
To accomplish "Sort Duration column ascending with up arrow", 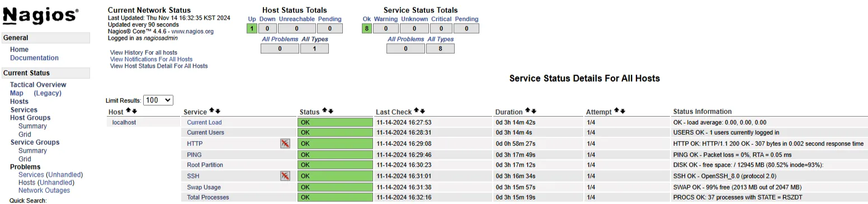I will tap(527, 111).
